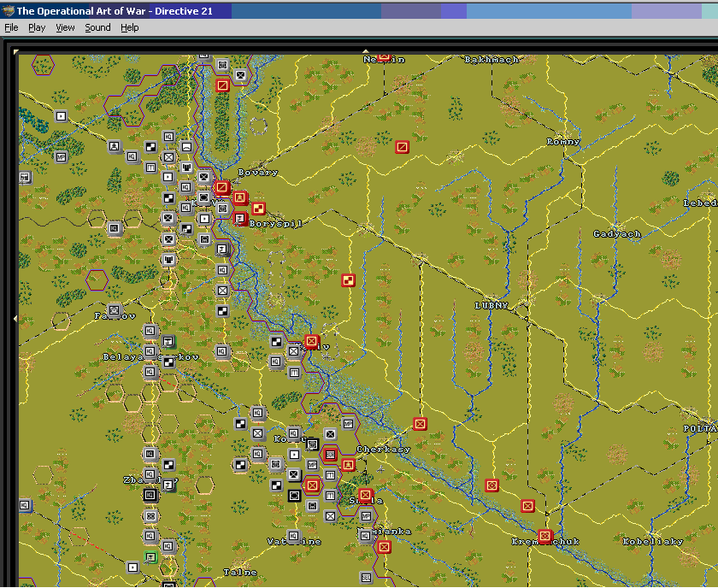Click the window title bar text

(115, 11)
